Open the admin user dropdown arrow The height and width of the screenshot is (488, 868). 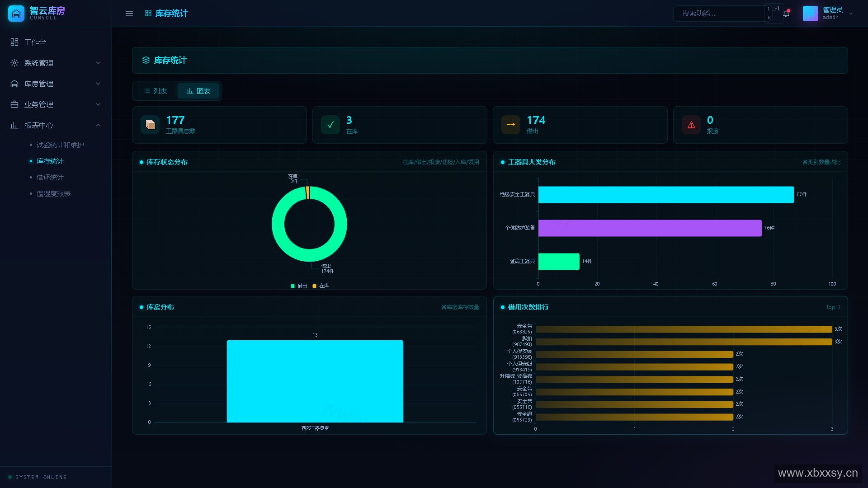tap(851, 14)
